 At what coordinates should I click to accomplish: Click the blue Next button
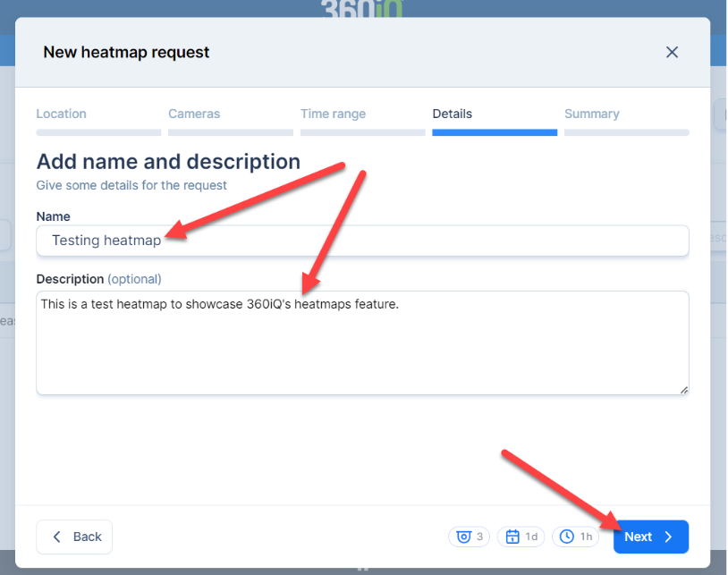click(x=650, y=537)
